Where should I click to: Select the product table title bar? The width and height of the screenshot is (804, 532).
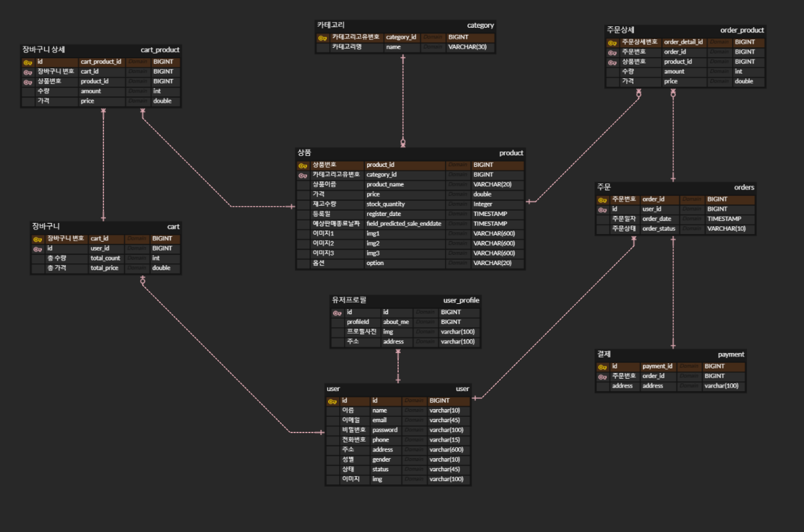pyautogui.click(x=407, y=153)
